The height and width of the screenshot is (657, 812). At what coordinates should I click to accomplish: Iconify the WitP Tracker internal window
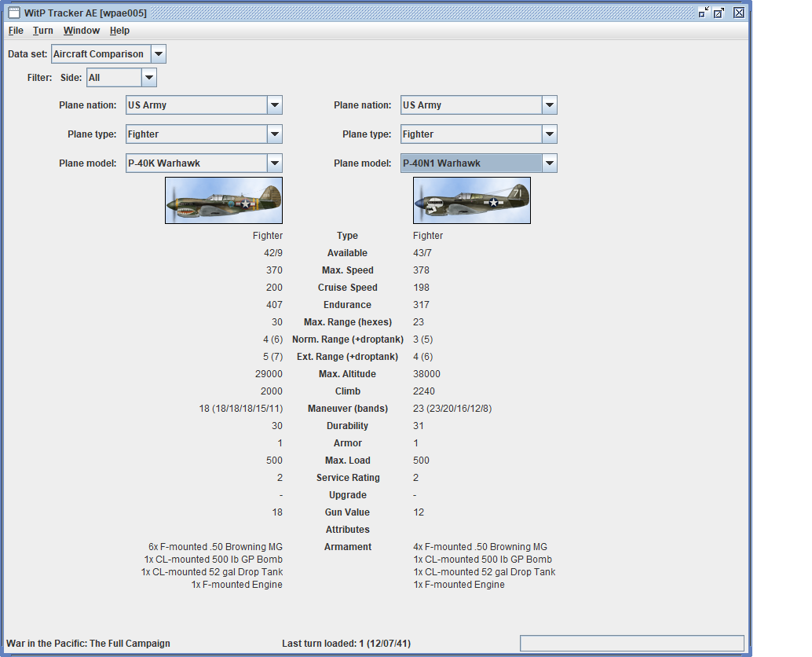703,13
